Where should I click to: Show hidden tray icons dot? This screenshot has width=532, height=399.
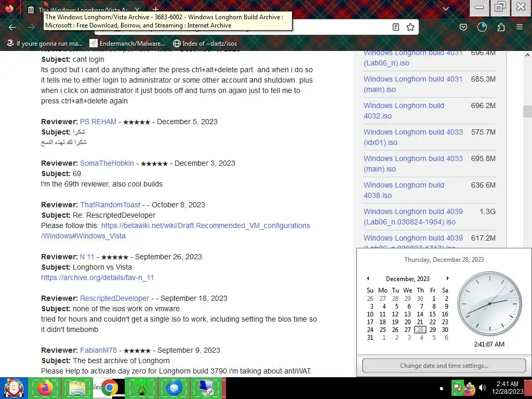441,389
